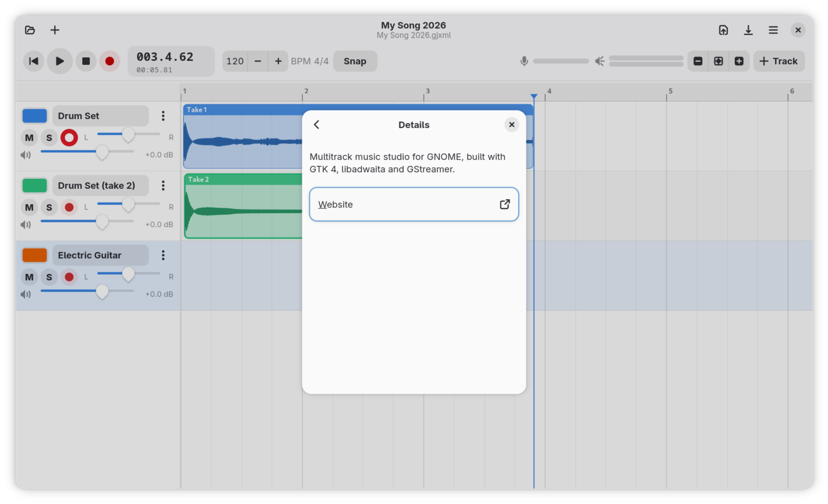This screenshot has height=504, width=828.
Task: Start playback with the play button
Action: coord(60,61)
